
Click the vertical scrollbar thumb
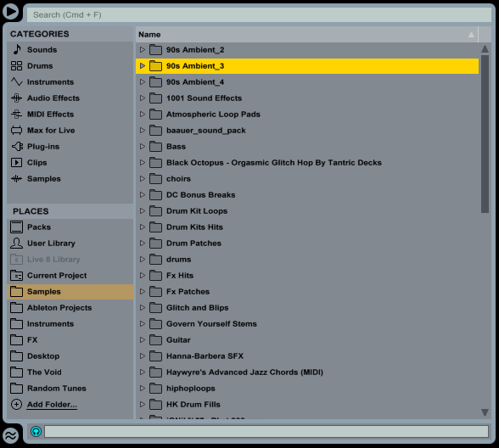(x=485, y=134)
